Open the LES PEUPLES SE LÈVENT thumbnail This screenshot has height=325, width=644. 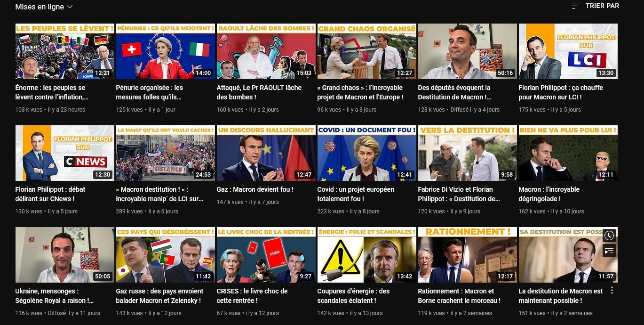[65, 51]
